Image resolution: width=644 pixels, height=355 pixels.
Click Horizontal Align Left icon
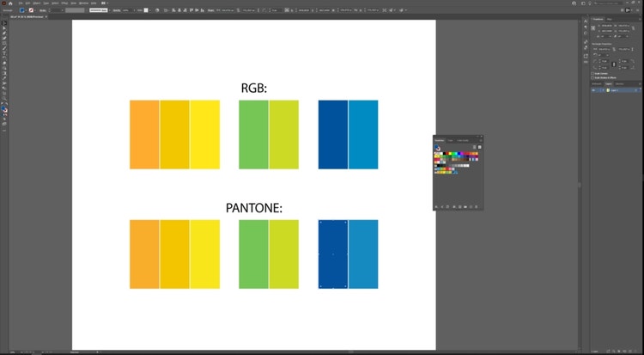pyautogui.click(x=173, y=10)
